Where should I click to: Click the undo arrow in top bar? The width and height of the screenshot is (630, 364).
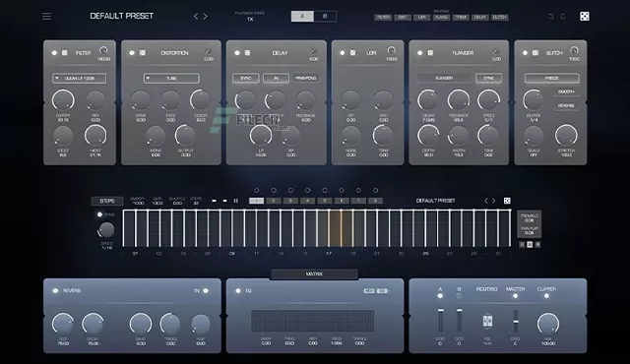point(551,17)
